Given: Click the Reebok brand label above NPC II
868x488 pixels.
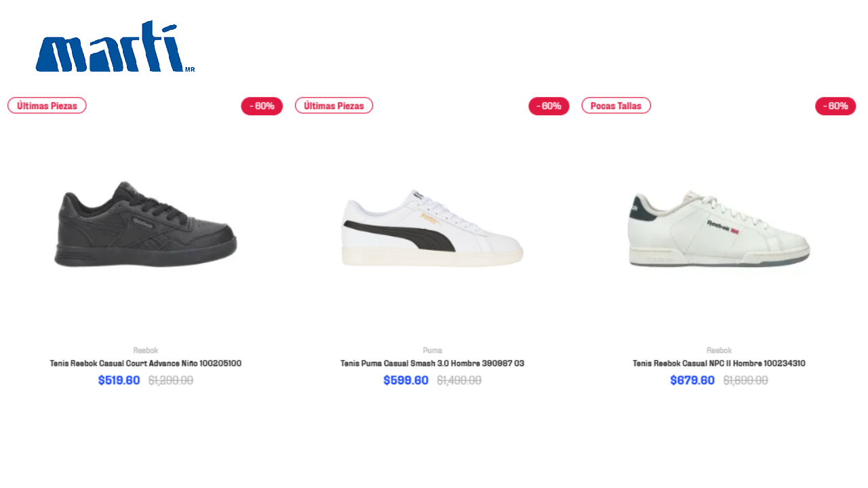Looking at the screenshot, I should click(x=719, y=350).
